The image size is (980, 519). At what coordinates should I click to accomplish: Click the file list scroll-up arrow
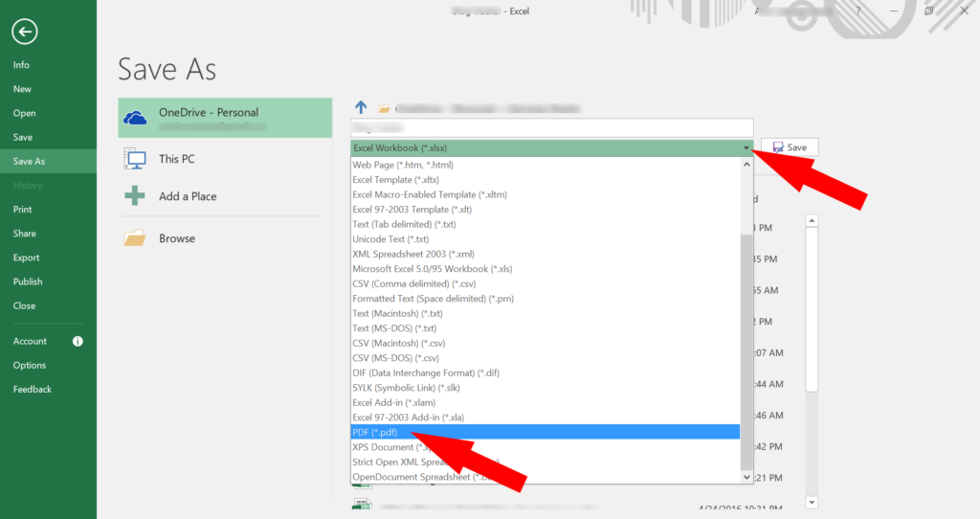click(x=812, y=221)
